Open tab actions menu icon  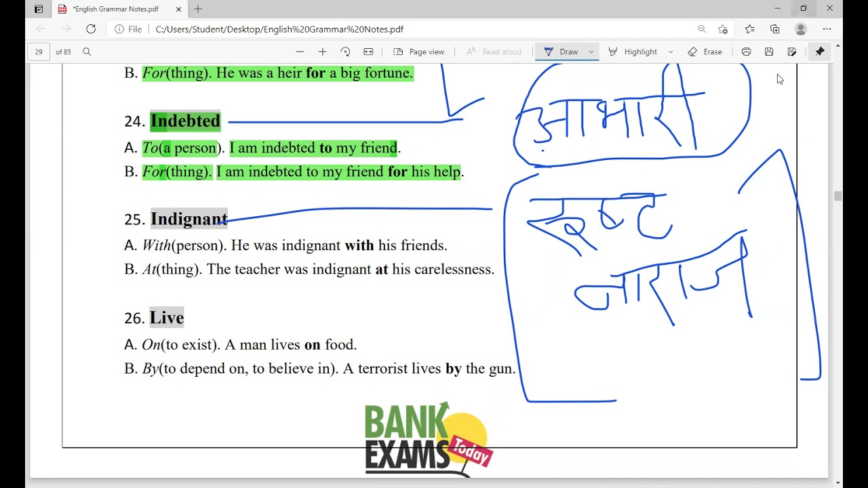tap(38, 9)
